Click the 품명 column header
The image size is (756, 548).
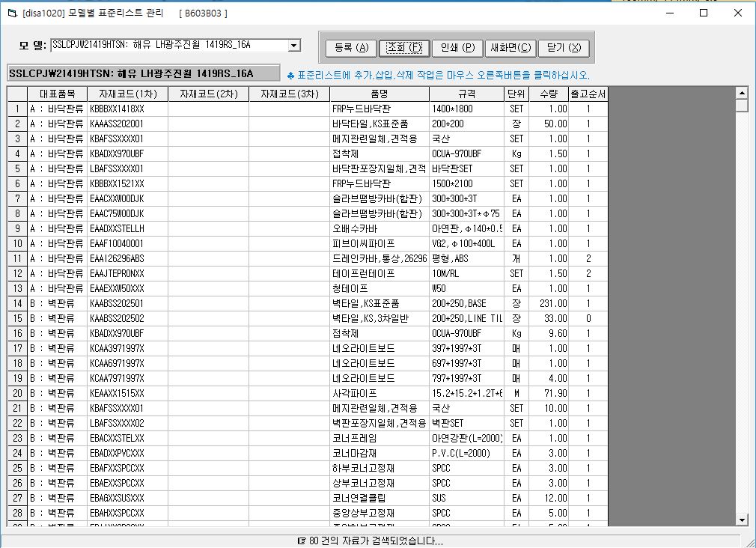pos(379,94)
